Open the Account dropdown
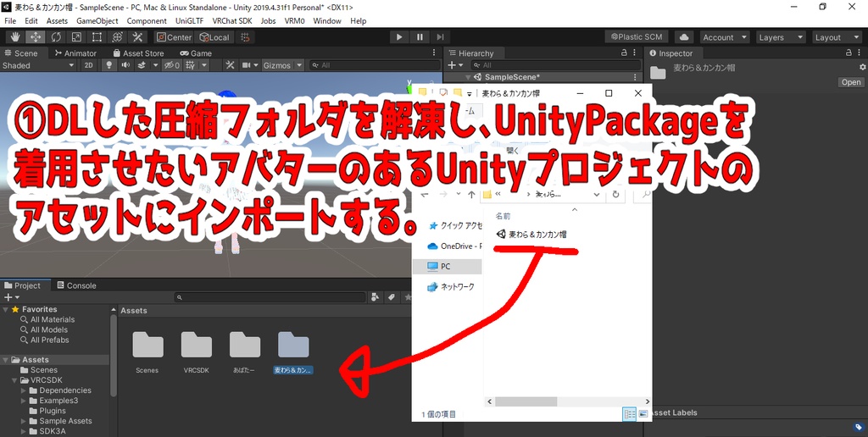The height and width of the screenshot is (437, 868). click(x=725, y=37)
